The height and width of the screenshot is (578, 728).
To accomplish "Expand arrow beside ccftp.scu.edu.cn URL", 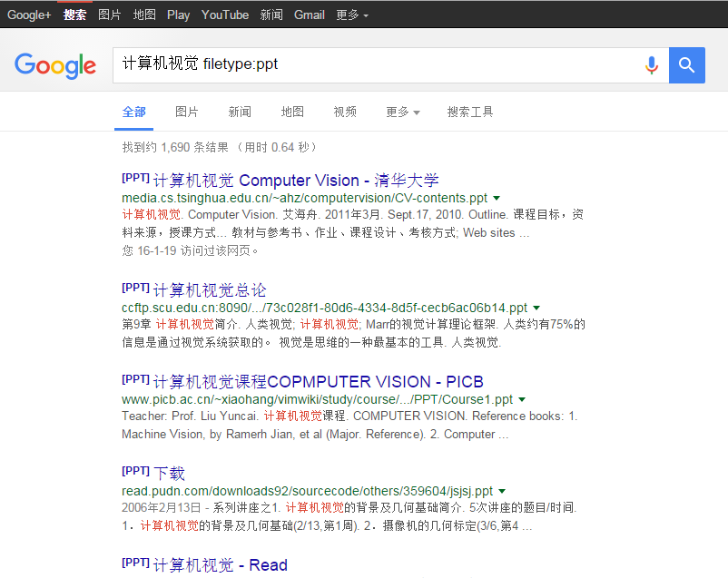I will 536,308.
